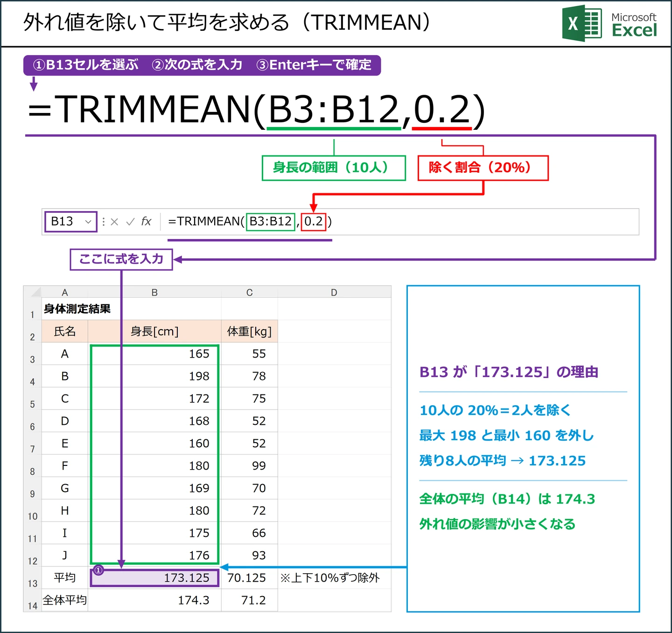Select weight cell 78 for person B
This screenshot has width=672, height=633.
point(250,376)
